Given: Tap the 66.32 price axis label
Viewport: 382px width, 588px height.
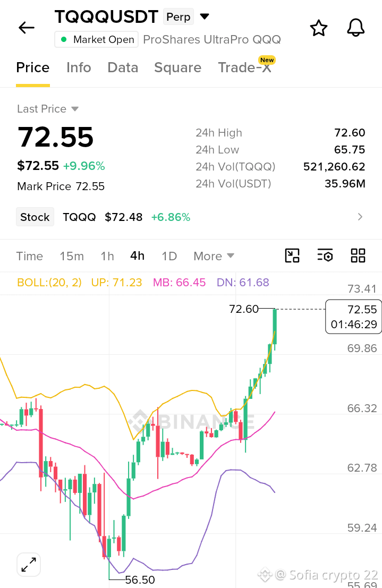Looking at the screenshot, I should [362, 408].
